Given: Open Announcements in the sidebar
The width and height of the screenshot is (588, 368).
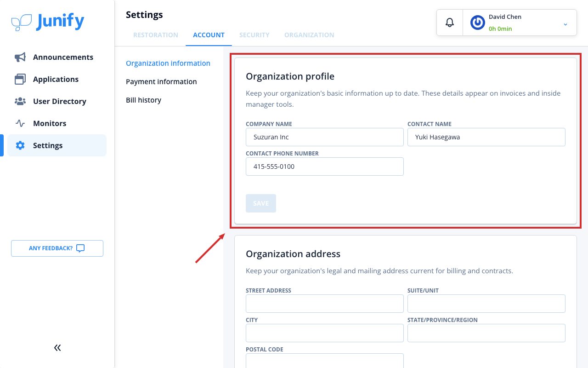Looking at the screenshot, I should [x=57, y=57].
